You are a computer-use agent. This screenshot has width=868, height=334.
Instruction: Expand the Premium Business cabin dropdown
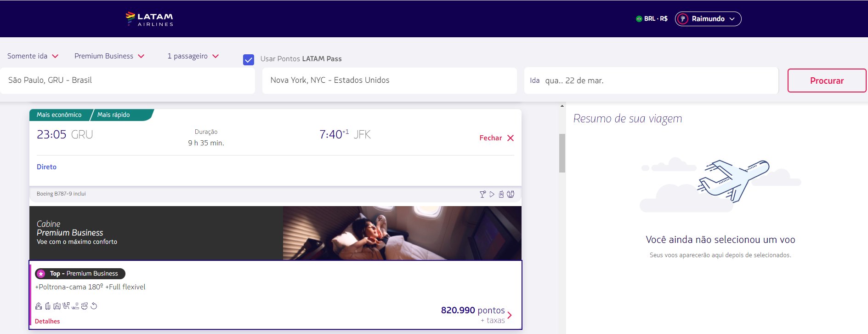tap(109, 56)
